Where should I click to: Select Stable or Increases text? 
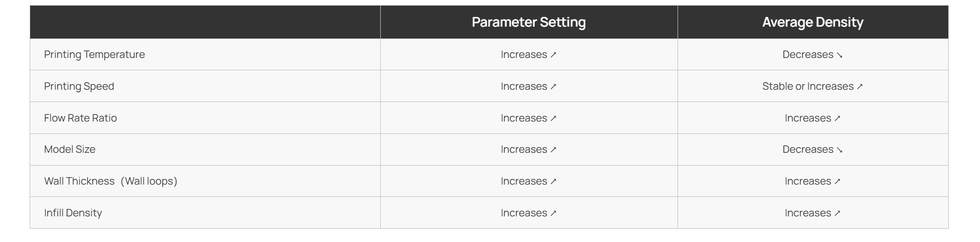pos(808,86)
